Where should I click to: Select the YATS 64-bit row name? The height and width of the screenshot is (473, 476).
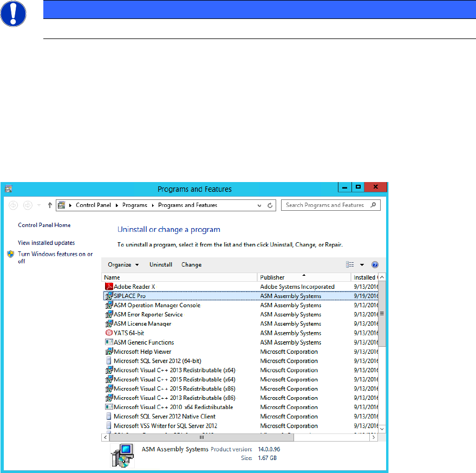[129, 333]
